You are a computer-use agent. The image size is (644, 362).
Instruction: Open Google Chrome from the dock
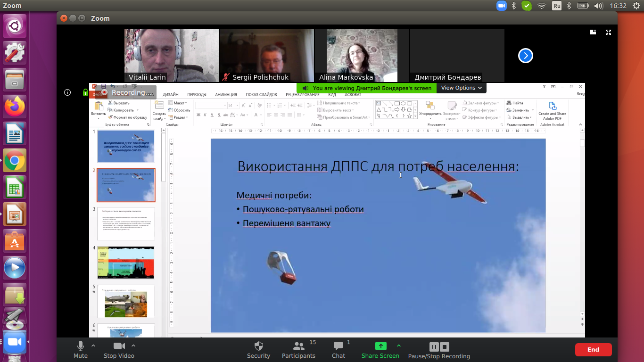tap(15, 161)
